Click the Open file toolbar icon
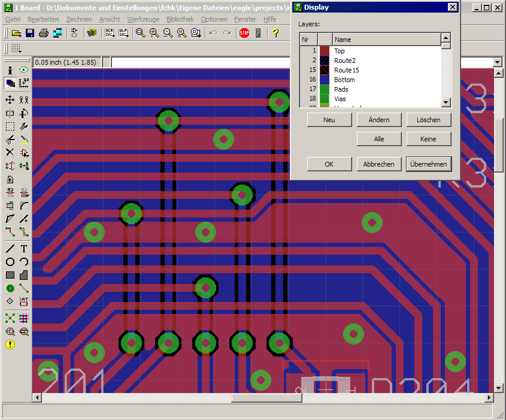The image size is (506, 420). [16, 33]
